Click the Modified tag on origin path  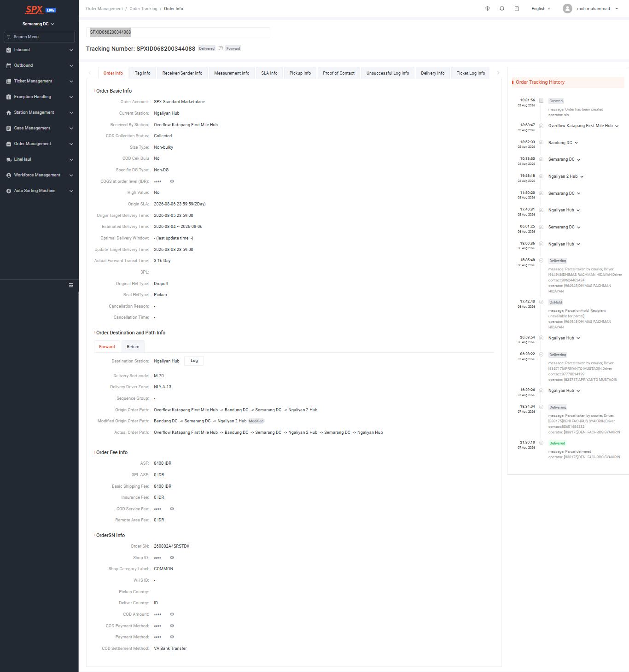coord(256,421)
